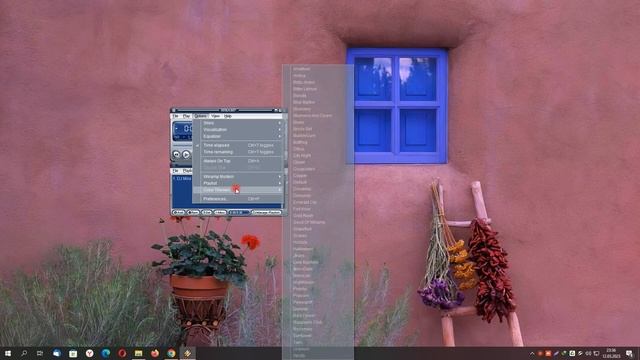Expand the Equalizer submenu
Image resolution: width=640 pixels, height=360 pixels.
pos(238,136)
